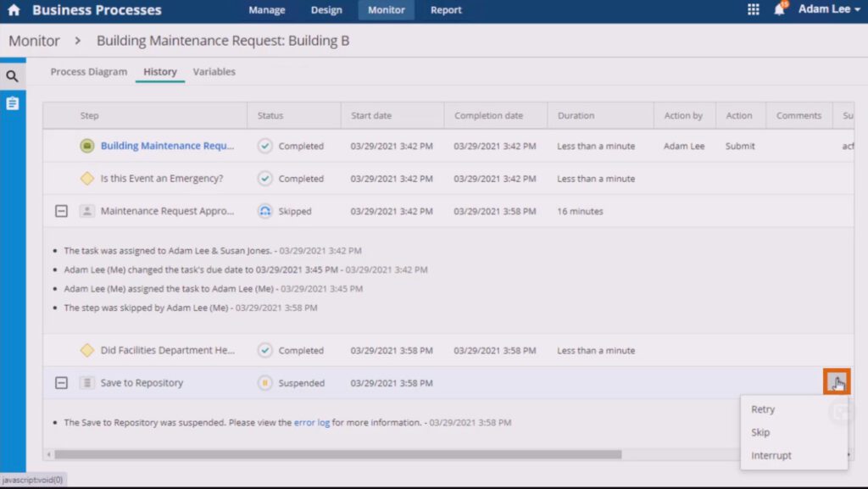868x489 pixels.
Task: Click the 'Submit' action cell
Action: pyautogui.click(x=740, y=146)
